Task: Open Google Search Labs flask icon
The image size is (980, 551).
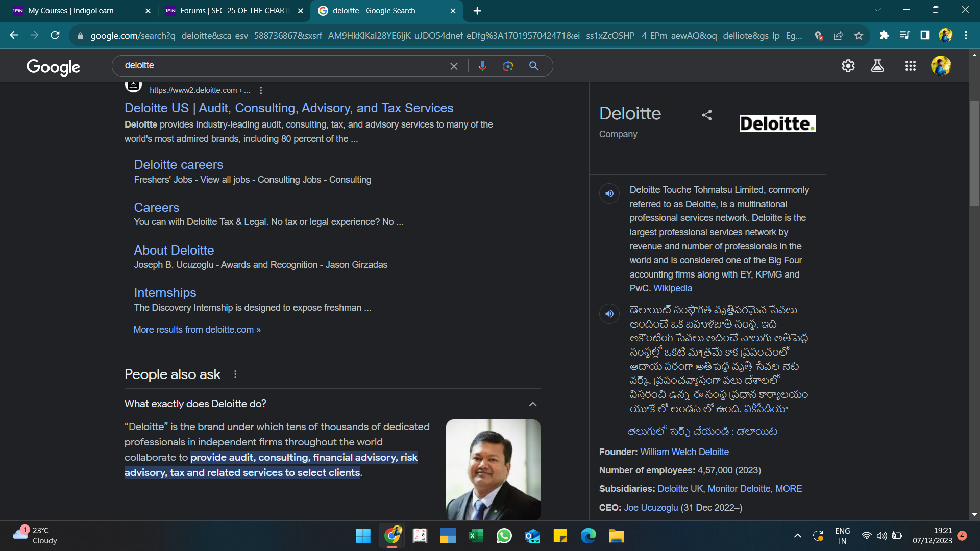Action: 877,66
